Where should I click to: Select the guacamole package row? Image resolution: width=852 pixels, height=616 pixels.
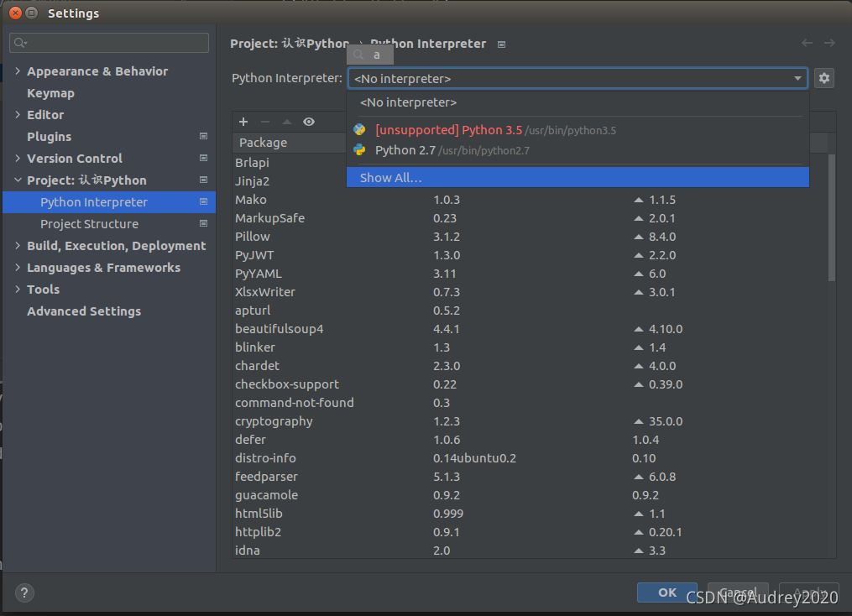pos(530,495)
